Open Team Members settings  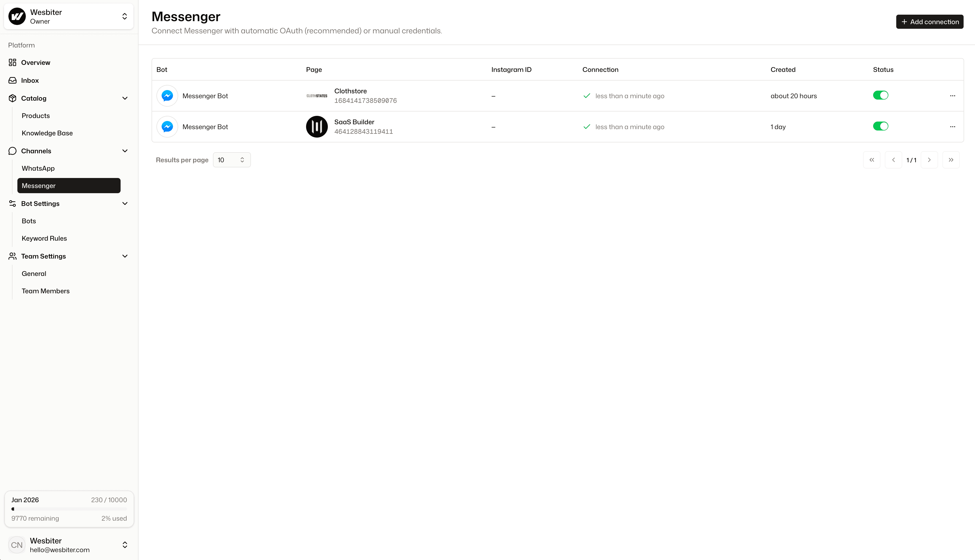[45, 291]
